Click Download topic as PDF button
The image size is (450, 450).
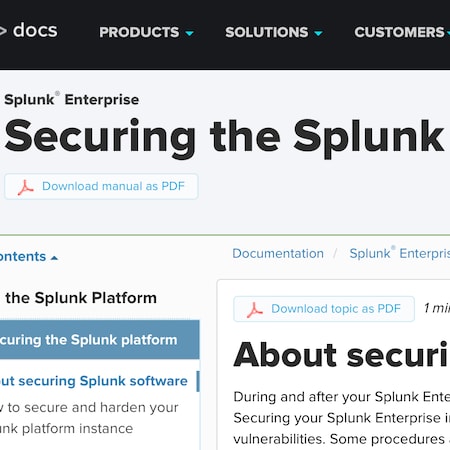point(324,309)
